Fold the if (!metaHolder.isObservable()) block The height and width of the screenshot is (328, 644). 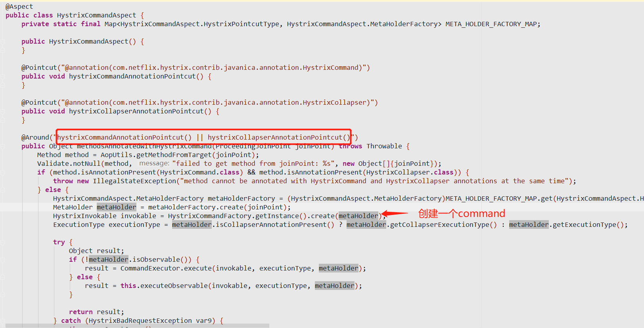coord(3,260)
